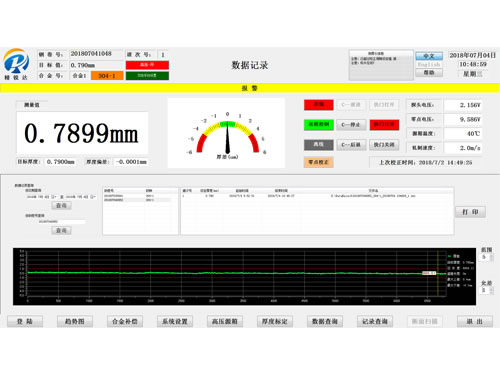500x375 pixels.
Task: Open the 帮助 help button
Action: coord(429,73)
